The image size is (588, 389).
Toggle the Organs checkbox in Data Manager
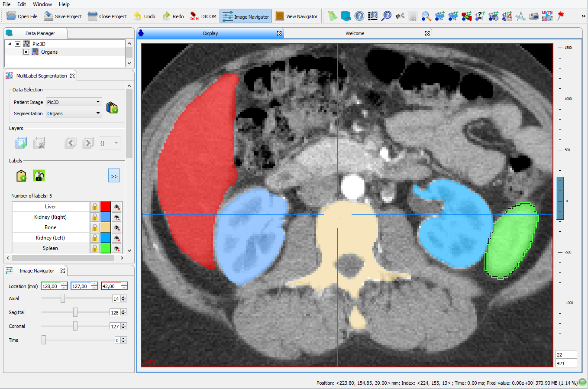(x=26, y=52)
